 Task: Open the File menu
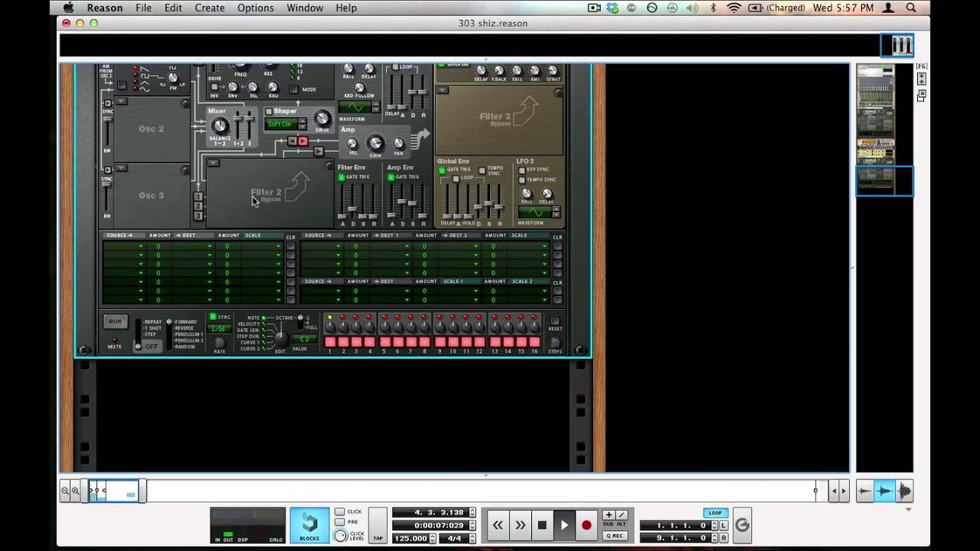[143, 8]
